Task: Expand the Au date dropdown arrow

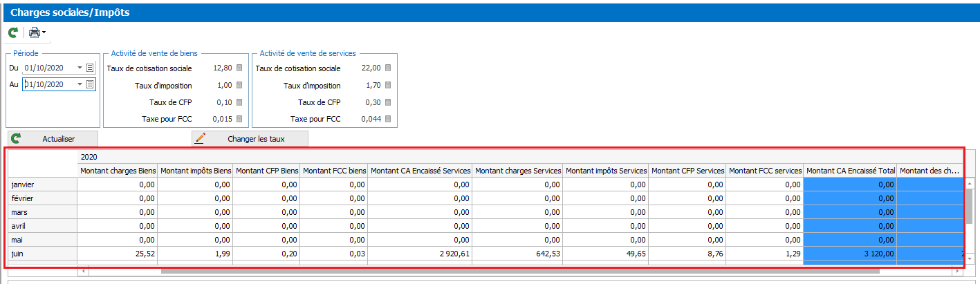Action: coord(80,84)
